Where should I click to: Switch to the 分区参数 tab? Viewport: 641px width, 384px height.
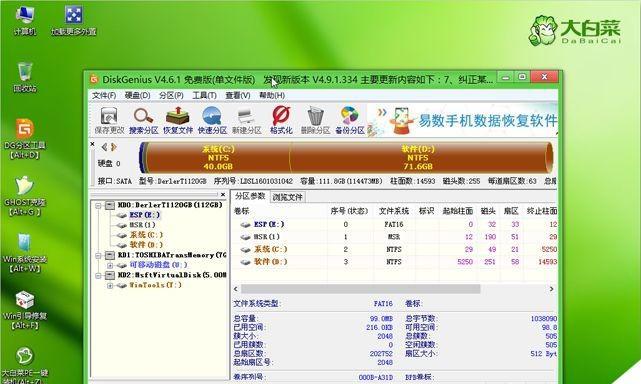click(x=250, y=196)
